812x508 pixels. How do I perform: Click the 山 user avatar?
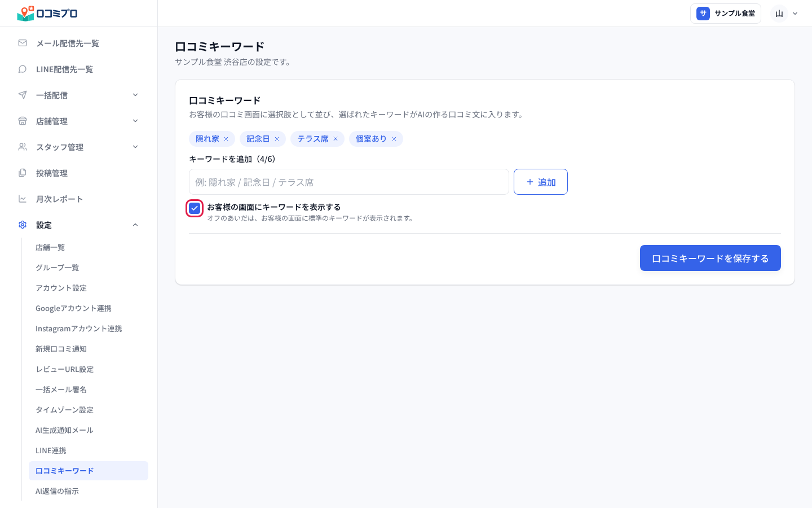(x=779, y=14)
